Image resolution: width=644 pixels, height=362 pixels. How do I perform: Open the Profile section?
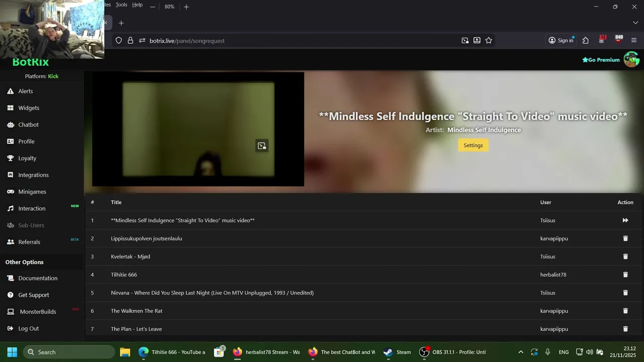coord(26,141)
